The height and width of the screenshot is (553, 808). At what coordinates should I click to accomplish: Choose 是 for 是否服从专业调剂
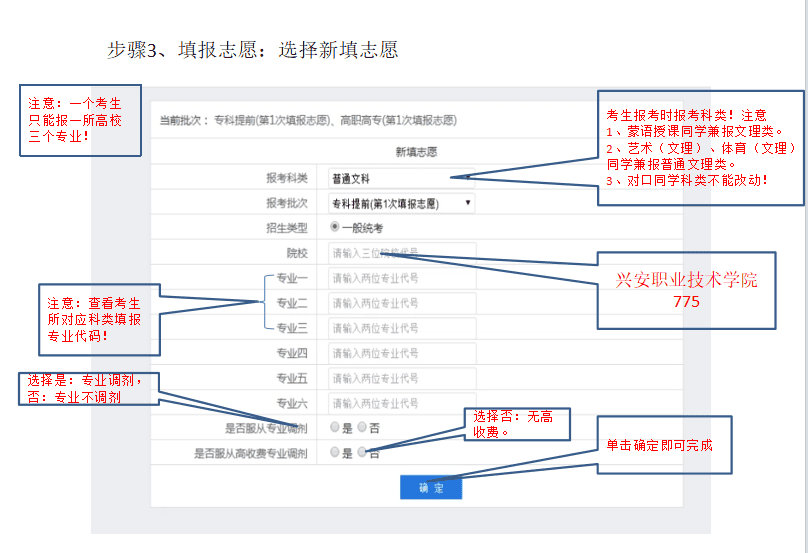click(335, 428)
